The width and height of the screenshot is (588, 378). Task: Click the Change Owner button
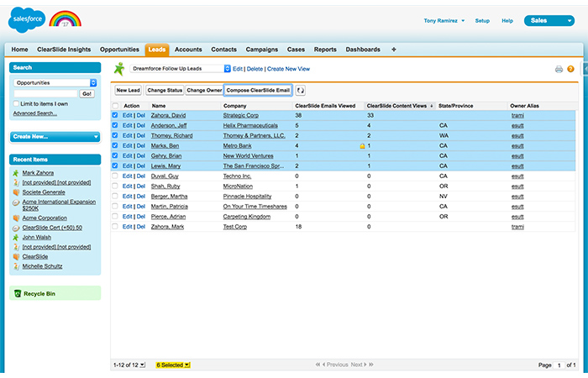pos(204,91)
